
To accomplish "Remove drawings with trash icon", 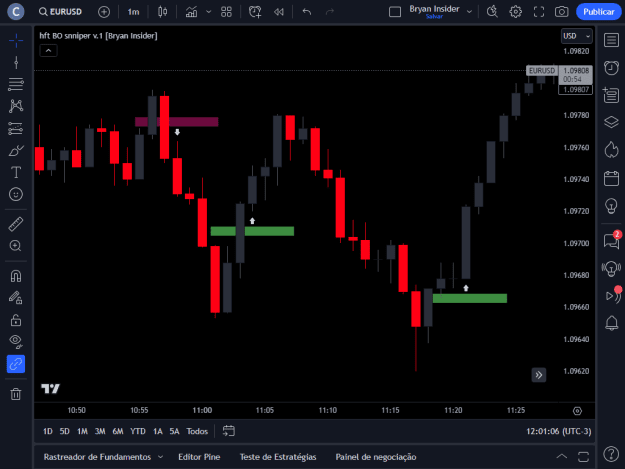I will pos(16,394).
